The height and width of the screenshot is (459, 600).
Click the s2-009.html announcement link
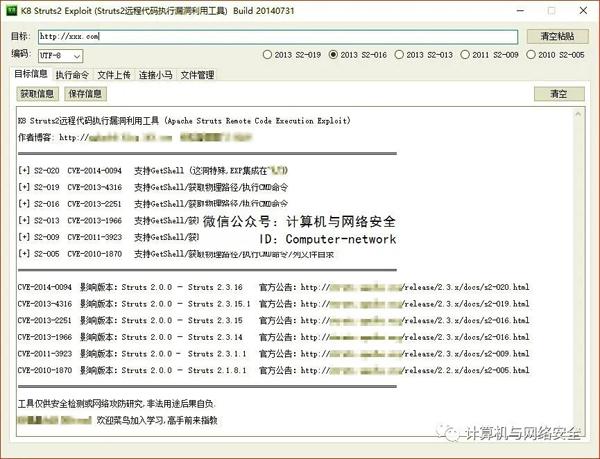click(415, 354)
